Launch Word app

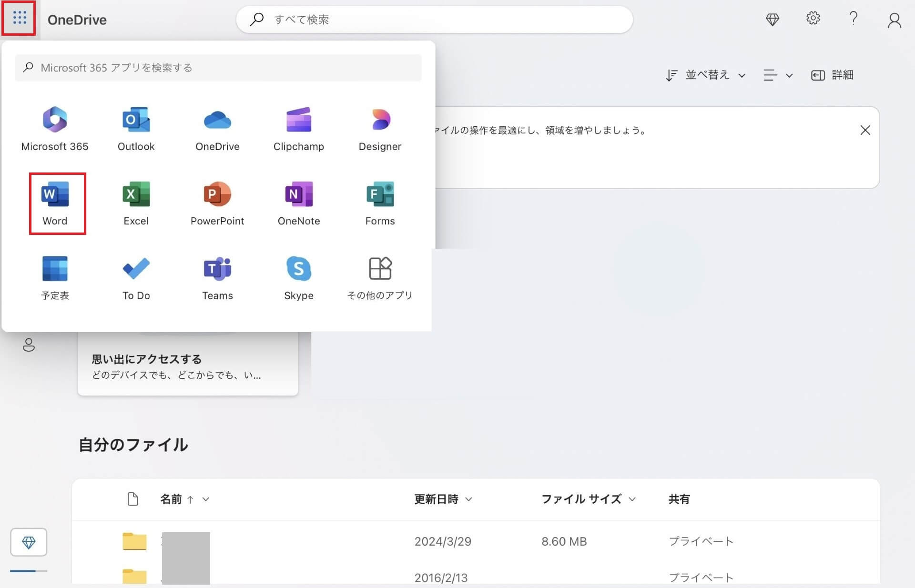click(x=55, y=203)
